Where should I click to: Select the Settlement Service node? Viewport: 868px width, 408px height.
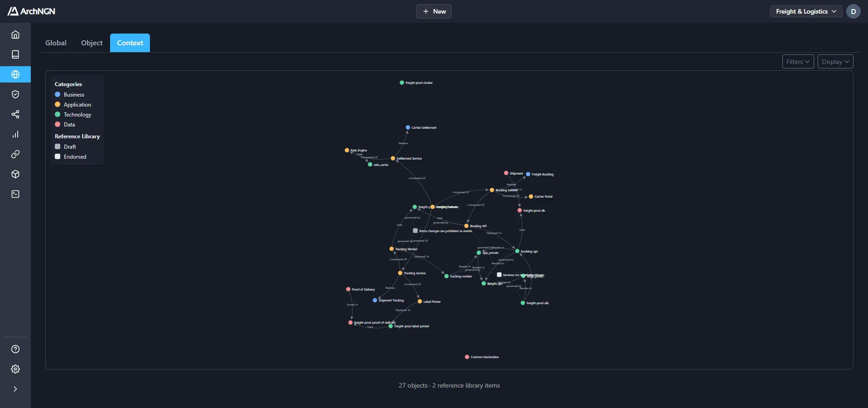point(393,158)
